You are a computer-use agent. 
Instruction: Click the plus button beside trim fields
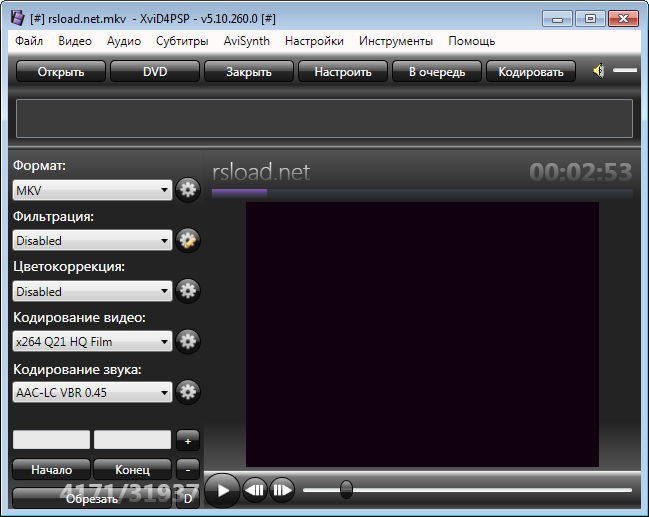pyautogui.click(x=187, y=439)
